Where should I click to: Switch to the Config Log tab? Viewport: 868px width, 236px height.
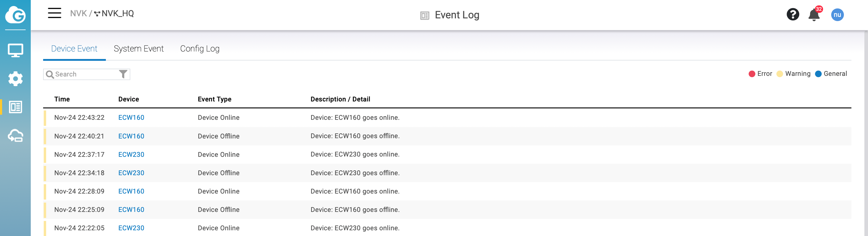point(200,49)
